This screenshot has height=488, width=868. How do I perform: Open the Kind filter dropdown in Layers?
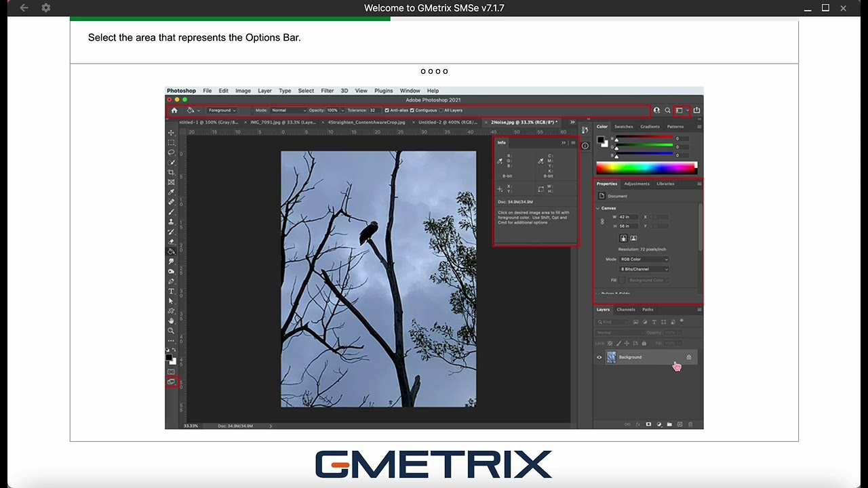614,322
